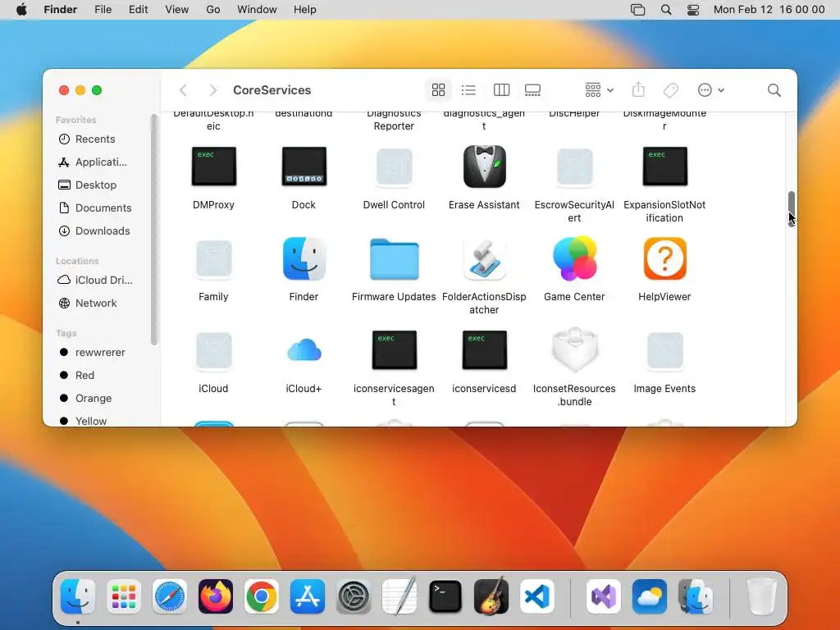This screenshot has height=630, width=840.
Task: Switch to icon view
Action: [x=438, y=90]
